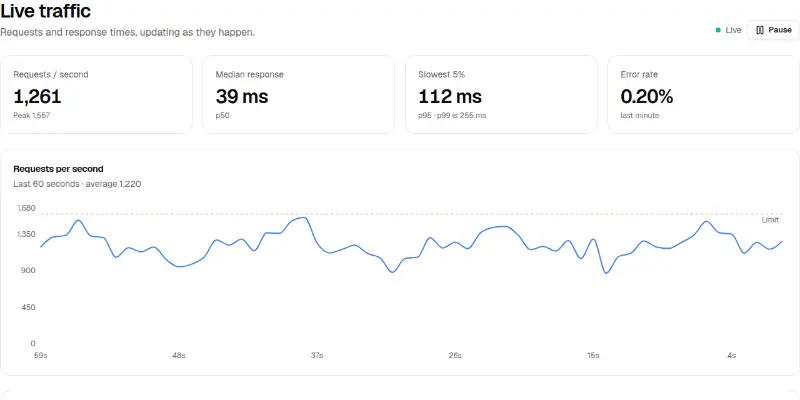The width and height of the screenshot is (800, 400).
Task: Click the green Live status dot
Action: (718, 30)
